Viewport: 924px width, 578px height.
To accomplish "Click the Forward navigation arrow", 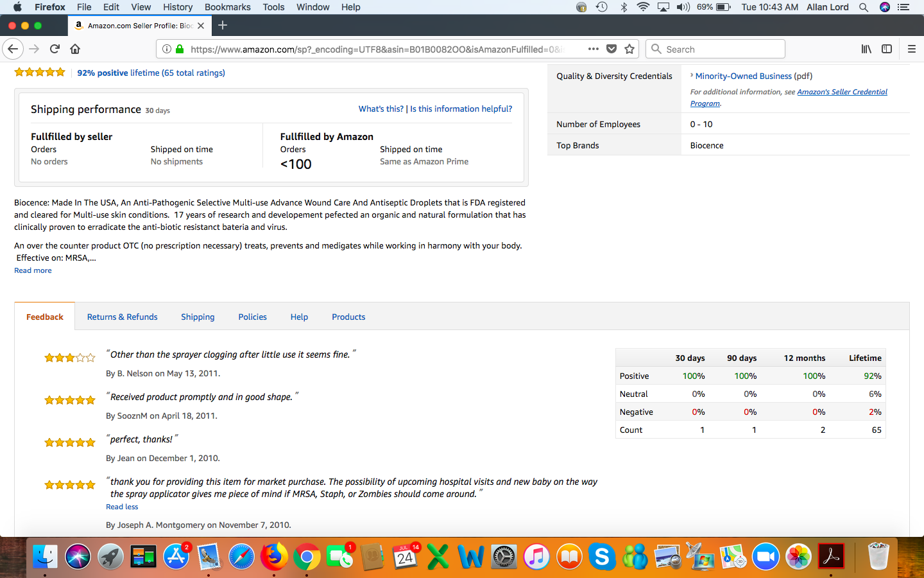I will coord(34,49).
